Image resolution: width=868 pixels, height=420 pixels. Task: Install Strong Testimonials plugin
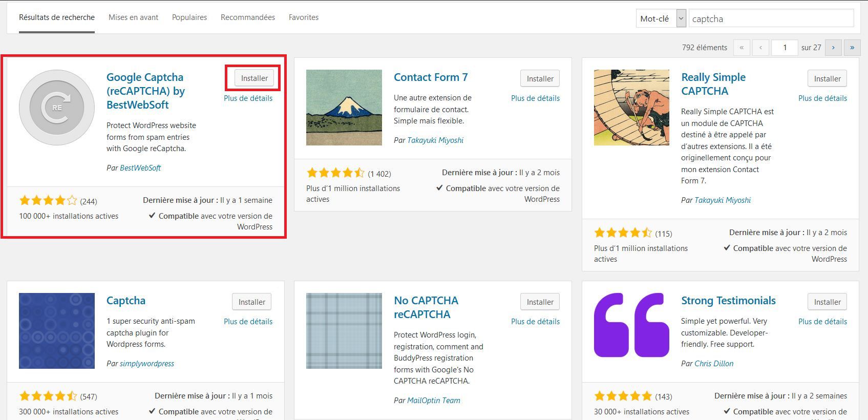pos(828,302)
